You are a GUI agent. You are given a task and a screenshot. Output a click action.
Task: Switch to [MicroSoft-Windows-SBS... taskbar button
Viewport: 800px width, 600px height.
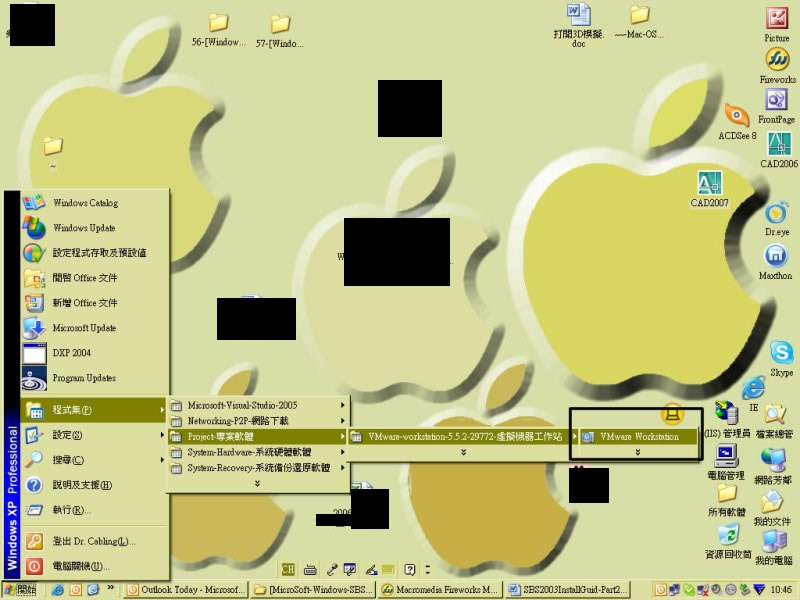click(x=313, y=590)
